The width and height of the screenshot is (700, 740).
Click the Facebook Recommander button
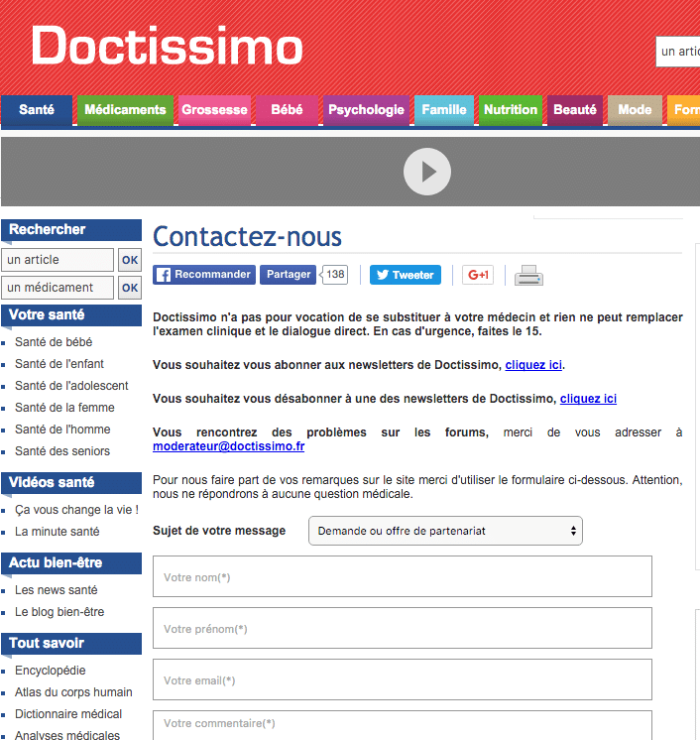204,275
